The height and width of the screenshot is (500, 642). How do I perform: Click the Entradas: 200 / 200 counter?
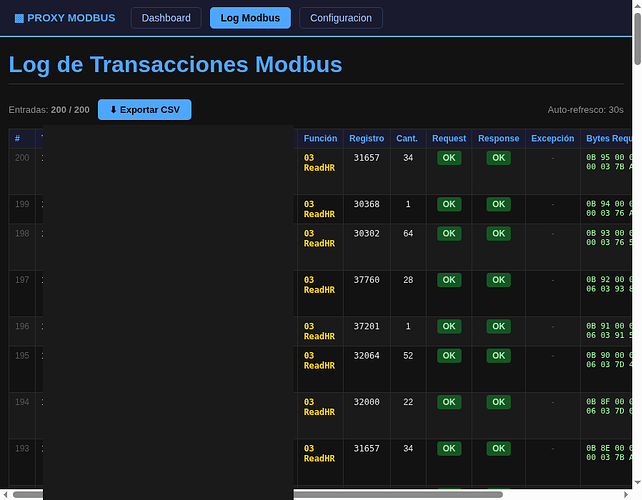(x=49, y=110)
